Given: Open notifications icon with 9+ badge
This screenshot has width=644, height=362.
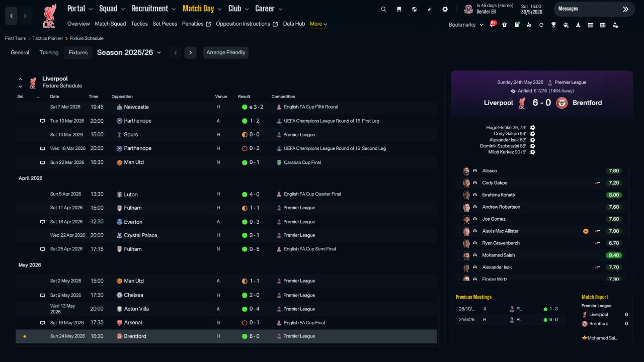Looking at the screenshot, I should coord(493,24).
